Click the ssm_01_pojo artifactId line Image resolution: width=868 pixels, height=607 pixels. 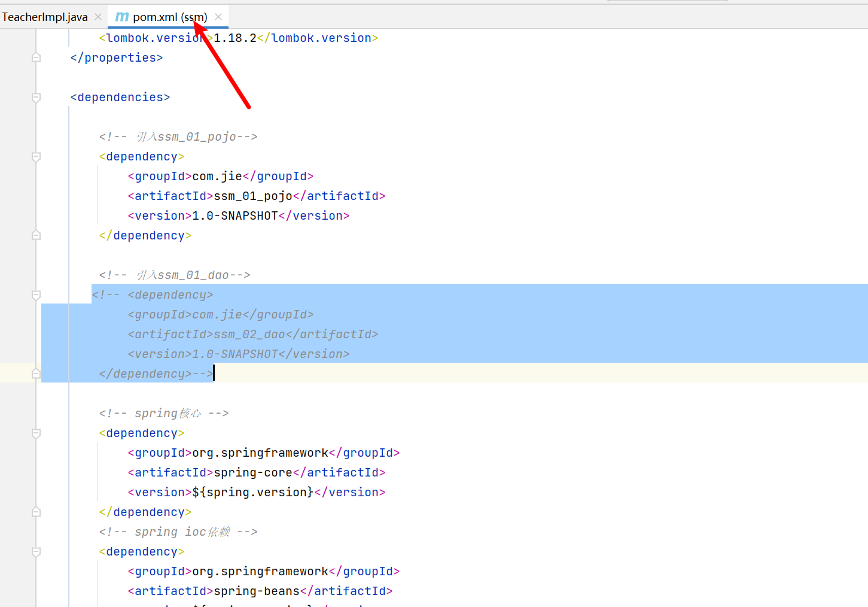click(257, 196)
